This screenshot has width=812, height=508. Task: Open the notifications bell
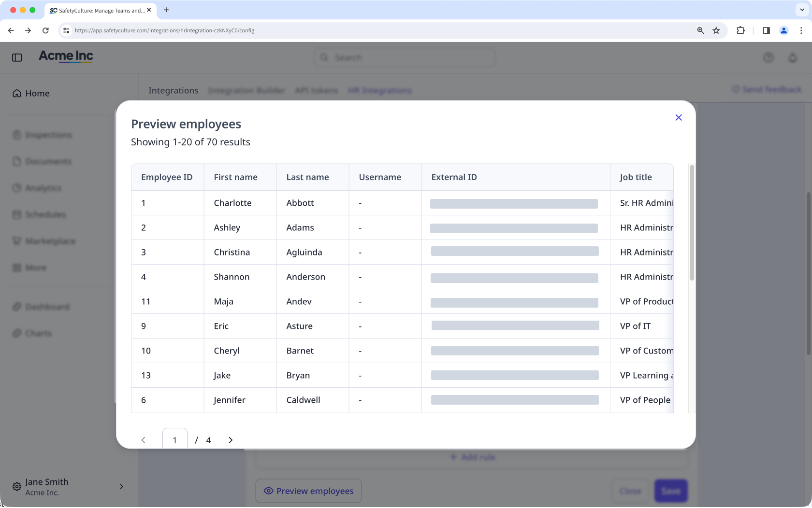coord(793,57)
